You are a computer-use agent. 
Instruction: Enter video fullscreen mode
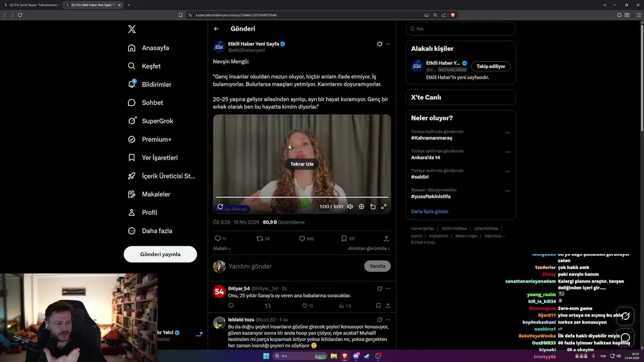(384, 207)
